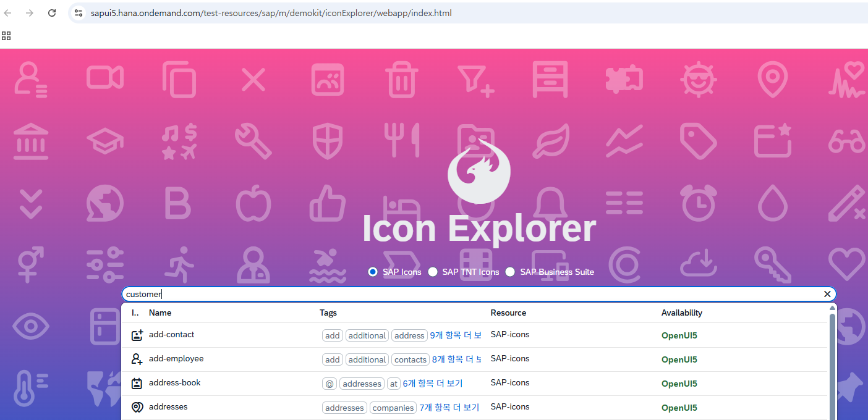The height and width of the screenshot is (420, 868).
Task: Click the add tag in add-employee row
Action: [333, 359]
